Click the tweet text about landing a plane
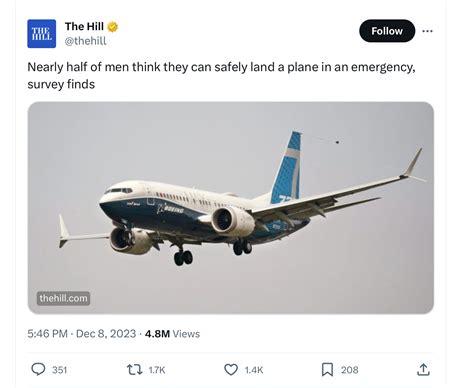474x388 pixels. 221,75
